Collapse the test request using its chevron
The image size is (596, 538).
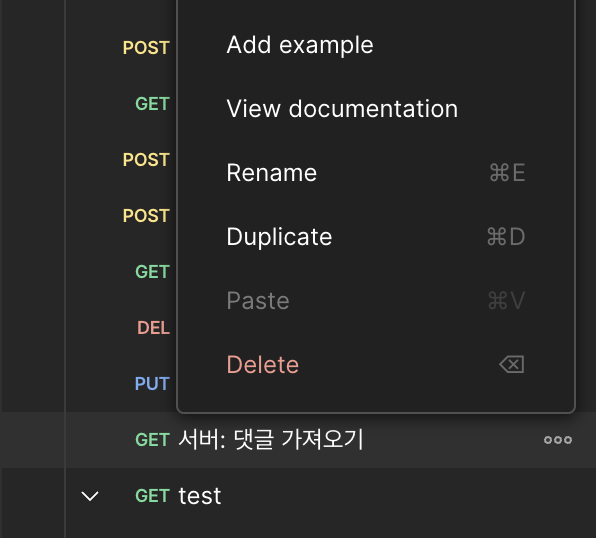[x=90, y=496]
